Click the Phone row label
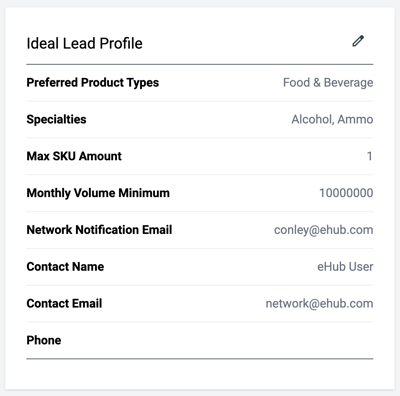Image resolution: width=400 pixels, height=396 pixels. (44, 340)
